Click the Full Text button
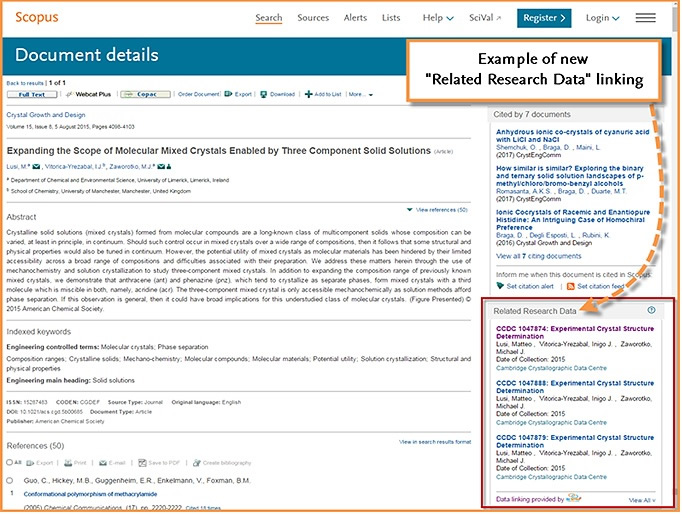The height and width of the screenshot is (514, 682). 30,94
